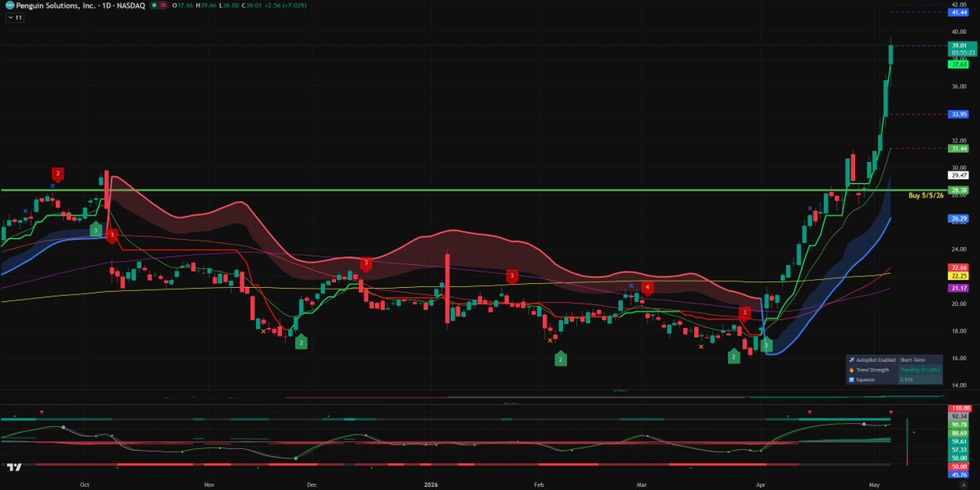Select the 33.95 blue price label
Screen dimensions: 980x490
(960, 114)
